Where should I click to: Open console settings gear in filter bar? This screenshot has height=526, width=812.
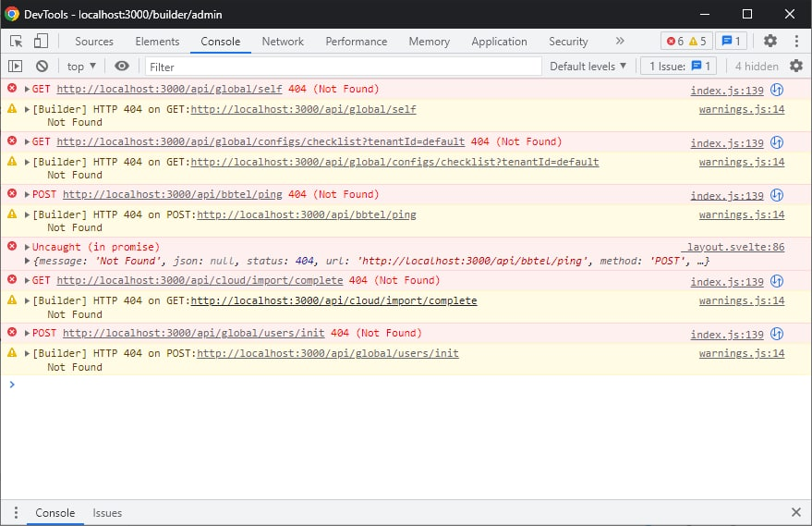coord(796,67)
